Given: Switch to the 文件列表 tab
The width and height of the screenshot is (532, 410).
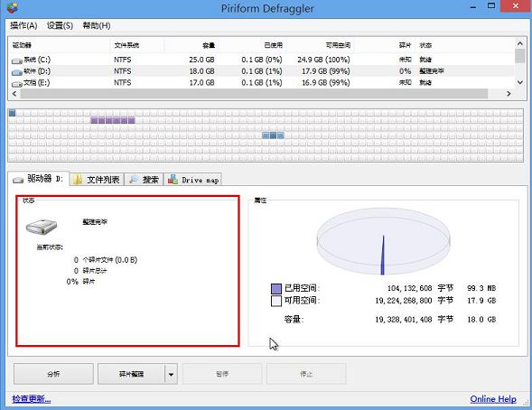Looking at the screenshot, I should [x=97, y=180].
